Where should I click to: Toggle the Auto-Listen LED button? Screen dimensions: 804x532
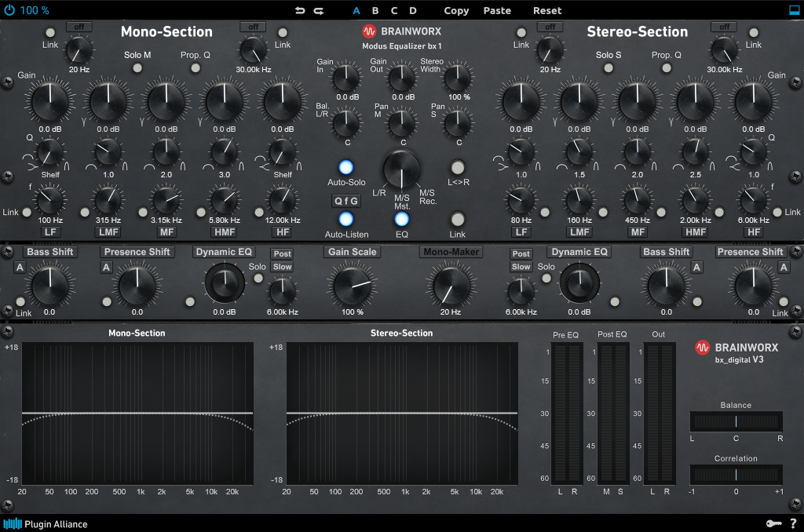coord(346,219)
